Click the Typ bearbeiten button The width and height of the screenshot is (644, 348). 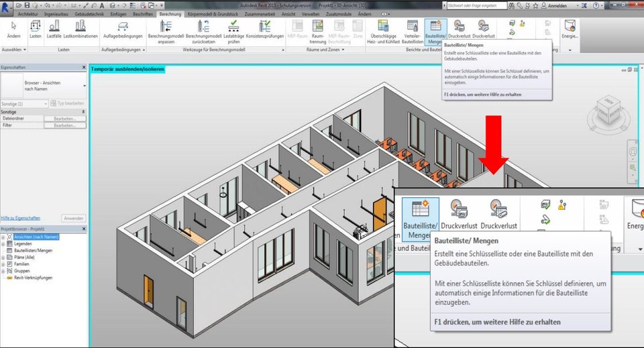coord(67,103)
